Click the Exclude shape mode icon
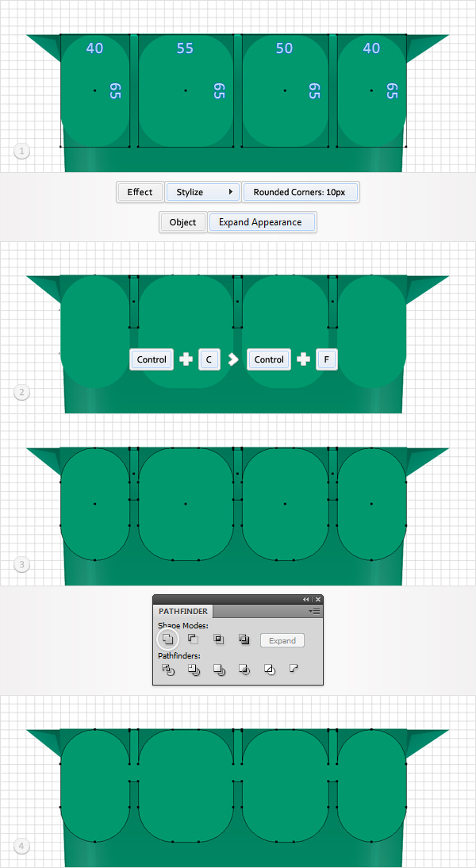This screenshot has height=868, width=476. coord(244,639)
